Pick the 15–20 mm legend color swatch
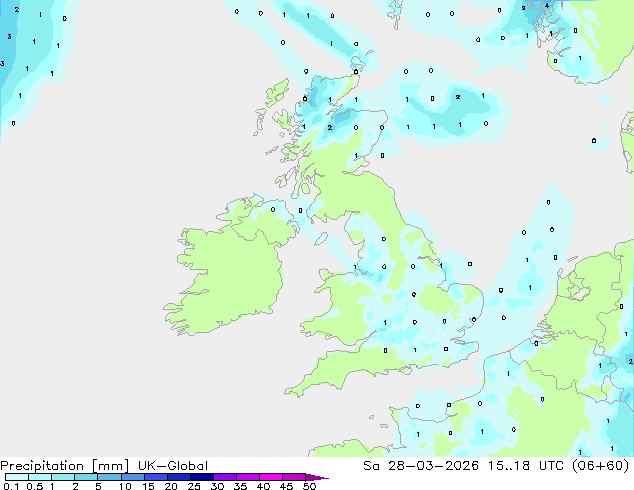 156,477
